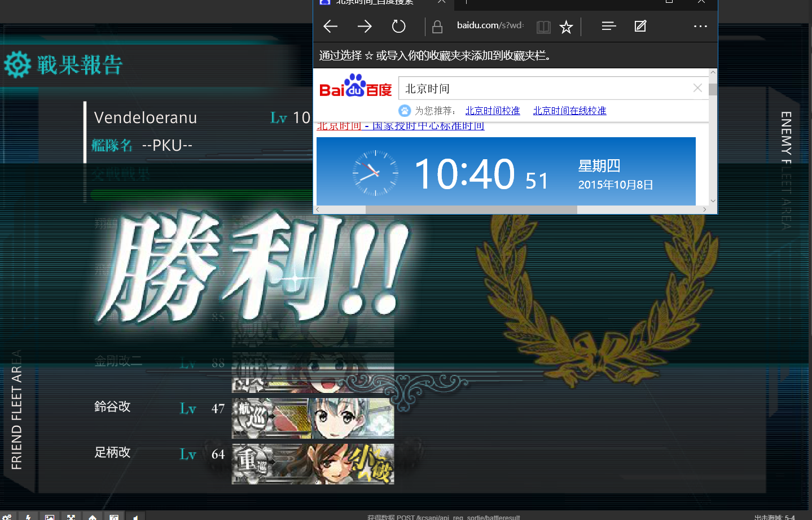Viewport: 812px width, 520px height.
Task: Open the Edge Hub three-lines icon
Action: [609, 26]
